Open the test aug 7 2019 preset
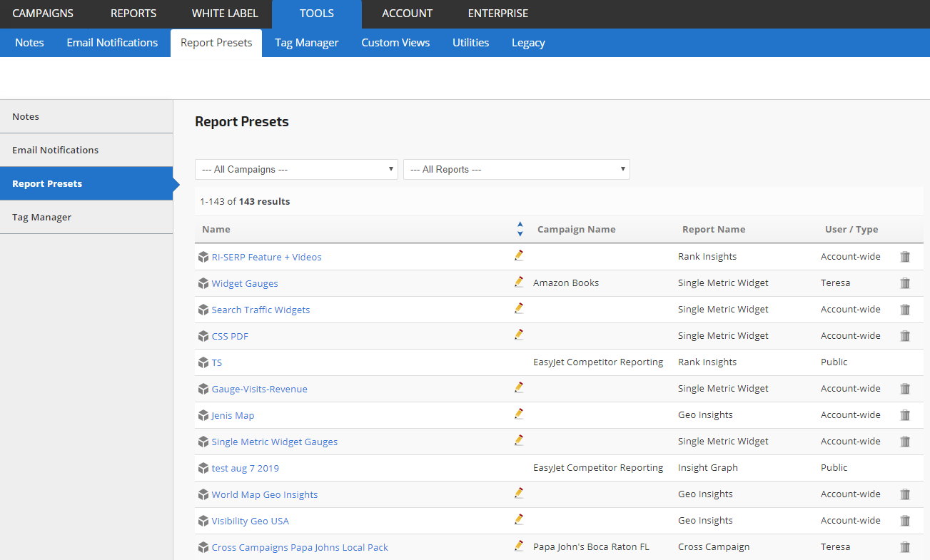Viewport: 930px width, 560px height. click(245, 468)
